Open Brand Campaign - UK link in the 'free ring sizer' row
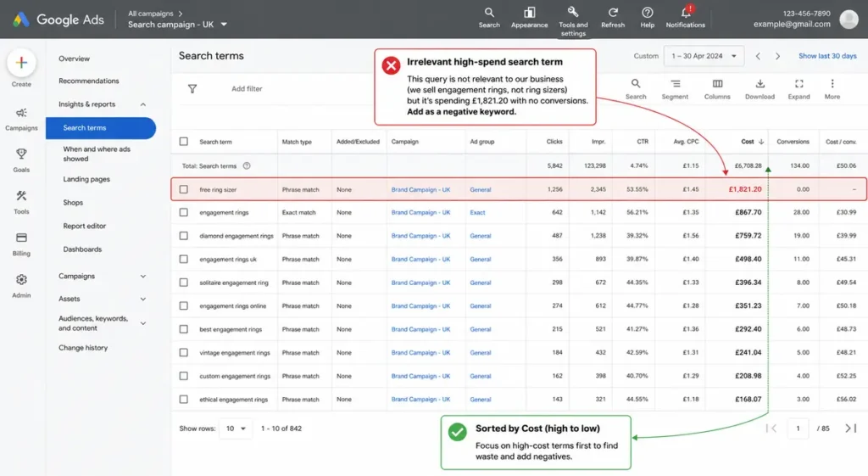The width and height of the screenshot is (868, 476). (420, 189)
